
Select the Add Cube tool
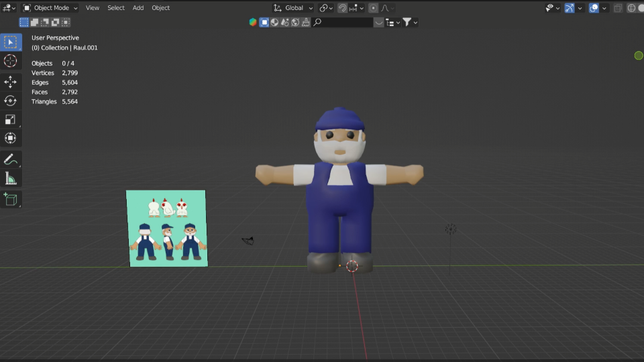[10, 200]
